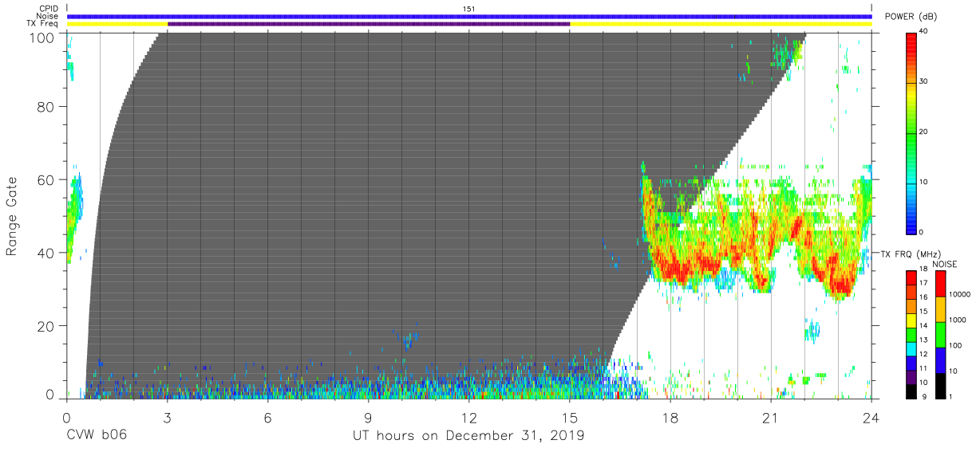Click the TX Freq row label
This screenshot has width=980, height=452.
43,24
